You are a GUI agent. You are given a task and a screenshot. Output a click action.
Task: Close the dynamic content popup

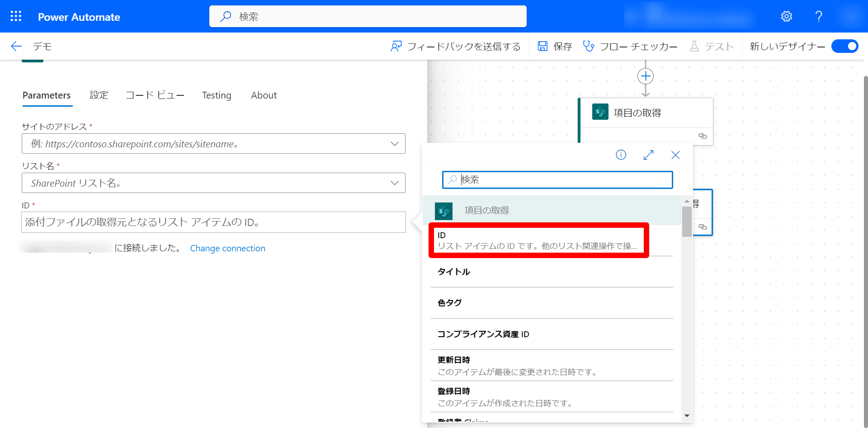pyautogui.click(x=675, y=155)
